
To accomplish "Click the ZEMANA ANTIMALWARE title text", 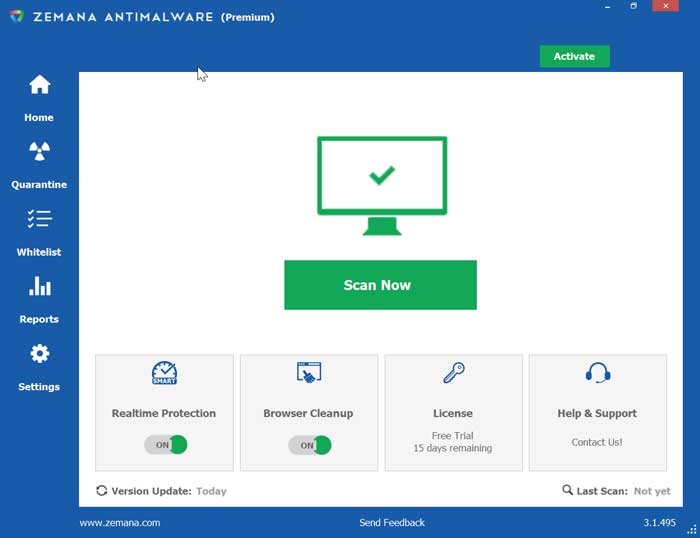I will coord(123,17).
